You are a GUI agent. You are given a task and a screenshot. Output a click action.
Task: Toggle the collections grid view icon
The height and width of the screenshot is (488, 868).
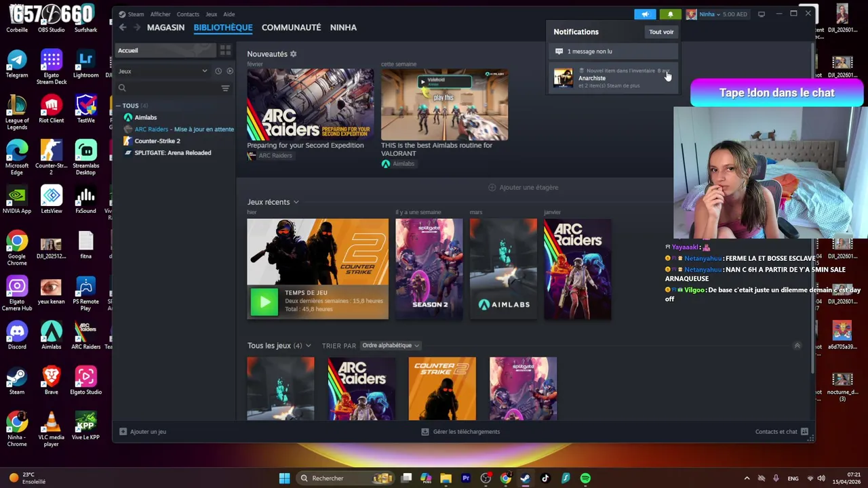click(225, 51)
